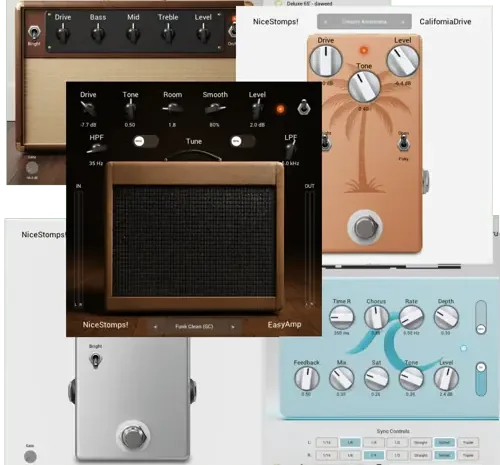Click the Time R knob on the delay
The width and height of the screenshot is (500, 465).
[341, 318]
